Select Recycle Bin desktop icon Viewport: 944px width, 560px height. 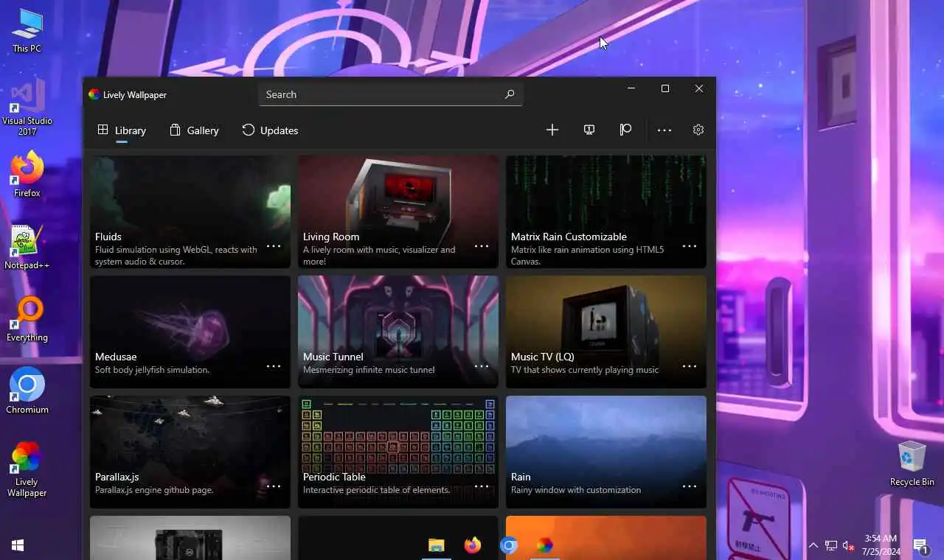[912, 463]
